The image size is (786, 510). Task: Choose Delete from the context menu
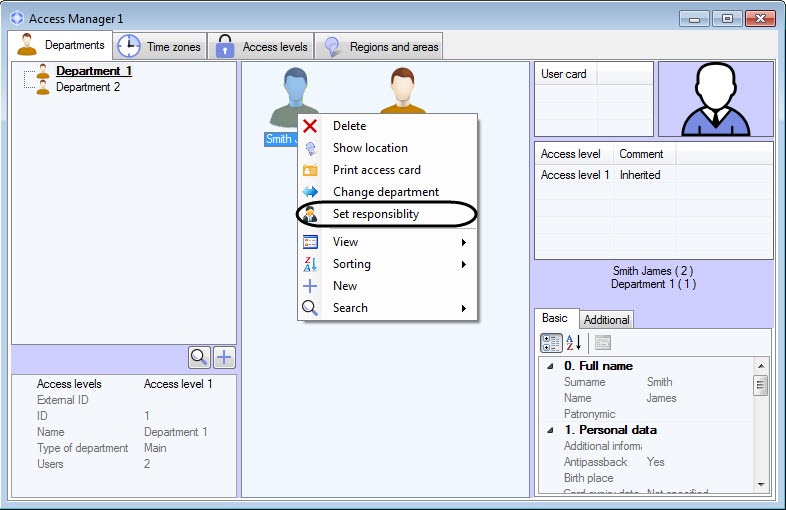pos(387,126)
